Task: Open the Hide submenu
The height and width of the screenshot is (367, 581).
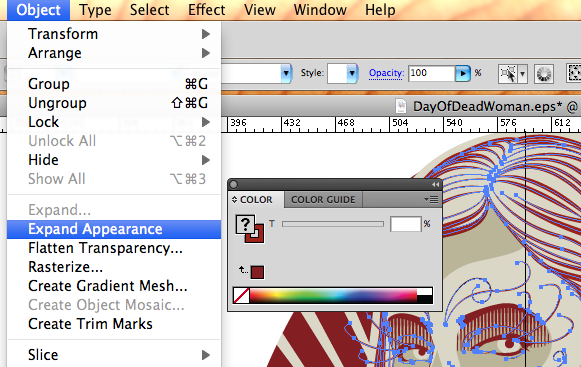Action: click(114, 160)
